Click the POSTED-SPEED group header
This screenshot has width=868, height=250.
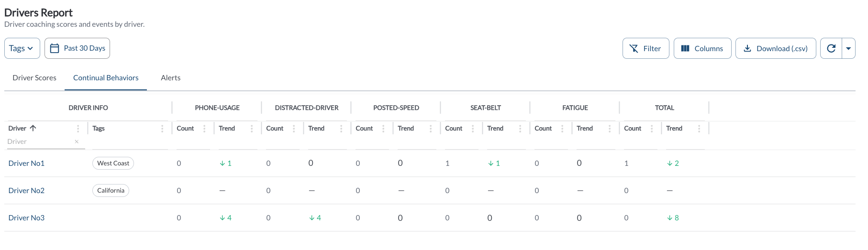[396, 108]
